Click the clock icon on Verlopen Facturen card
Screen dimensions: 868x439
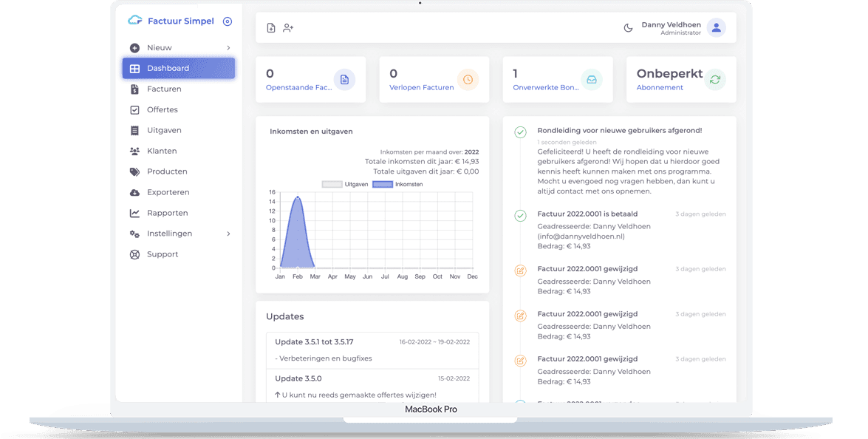pyautogui.click(x=468, y=79)
